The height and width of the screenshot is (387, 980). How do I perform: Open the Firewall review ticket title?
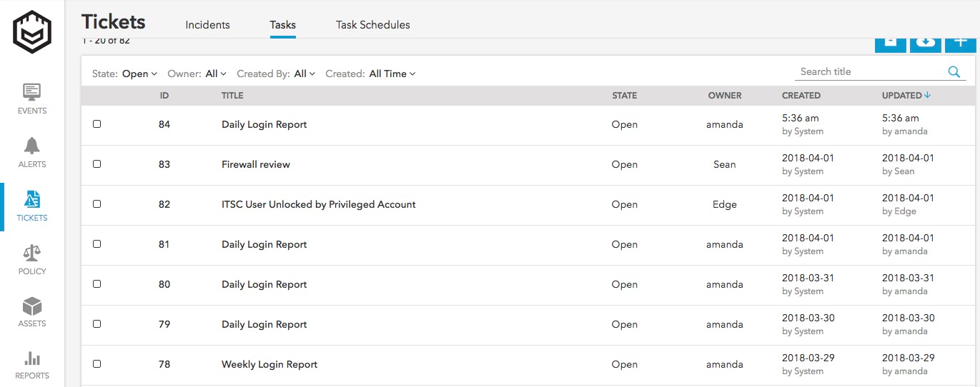pos(256,164)
